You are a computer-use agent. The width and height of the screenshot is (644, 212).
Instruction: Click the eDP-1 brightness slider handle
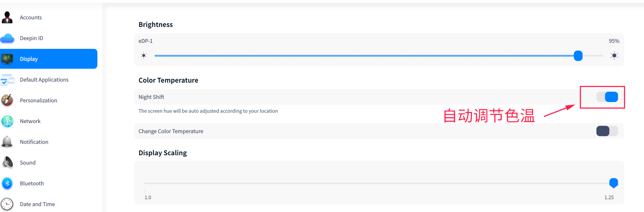[578, 56]
